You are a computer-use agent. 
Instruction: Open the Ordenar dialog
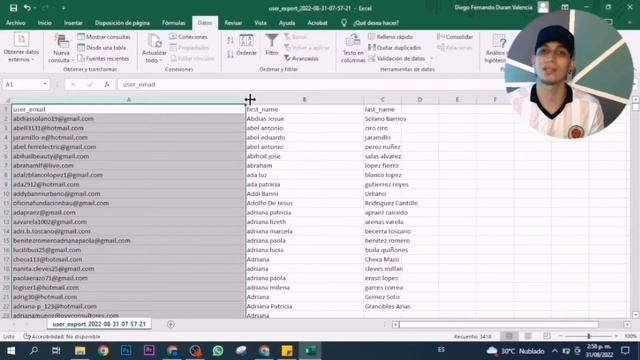point(246,45)
